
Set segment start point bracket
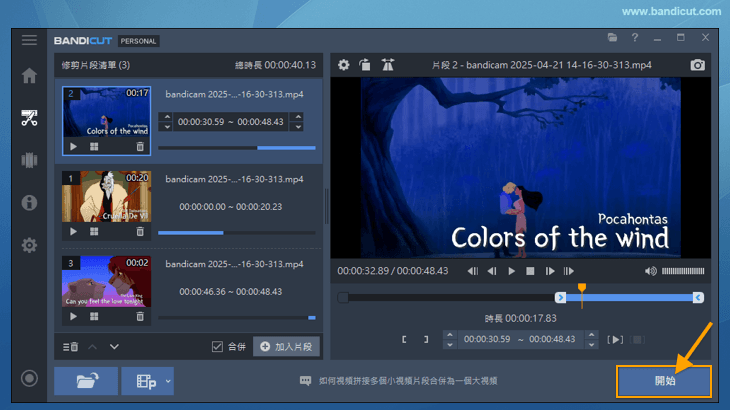pyautogui.click(x=404, y=339)
